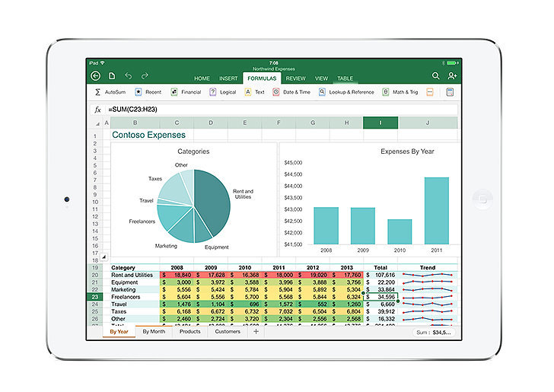
Task: Select Taxes 2008 value 6,168
Action: (x=177, y=311)
